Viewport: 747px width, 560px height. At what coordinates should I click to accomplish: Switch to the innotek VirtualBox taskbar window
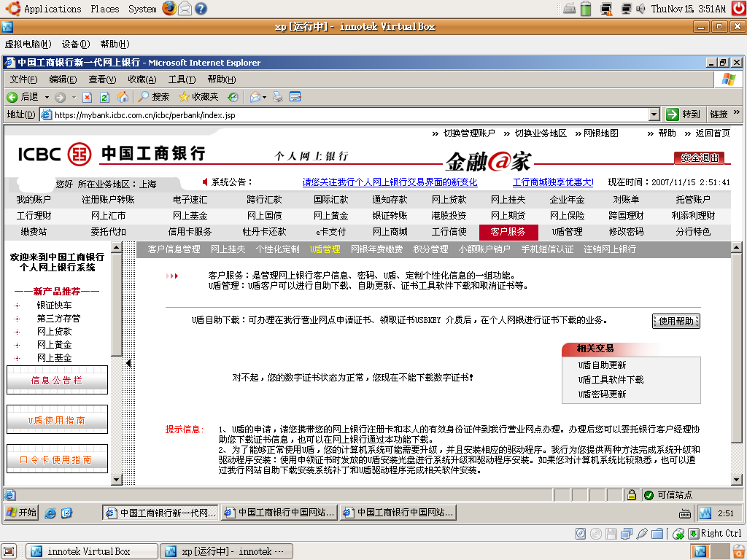tap(91, 551)
